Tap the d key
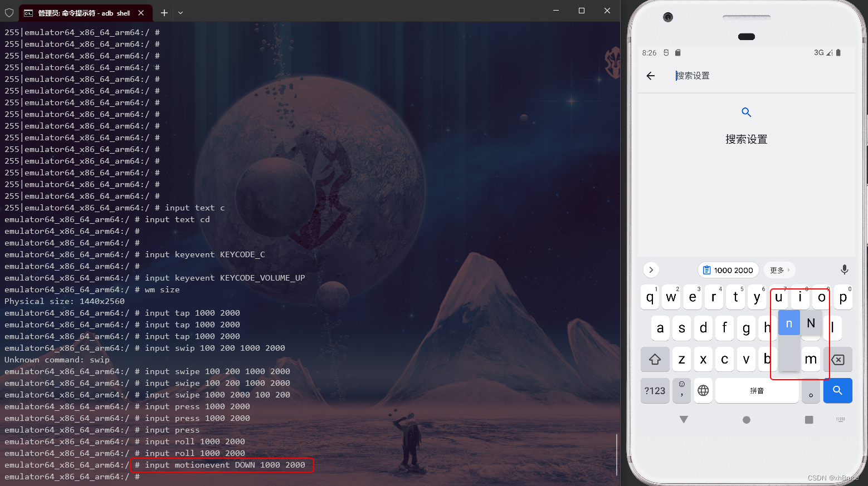The height and width of the screenshot is (486, 868). tap(704, 328)
